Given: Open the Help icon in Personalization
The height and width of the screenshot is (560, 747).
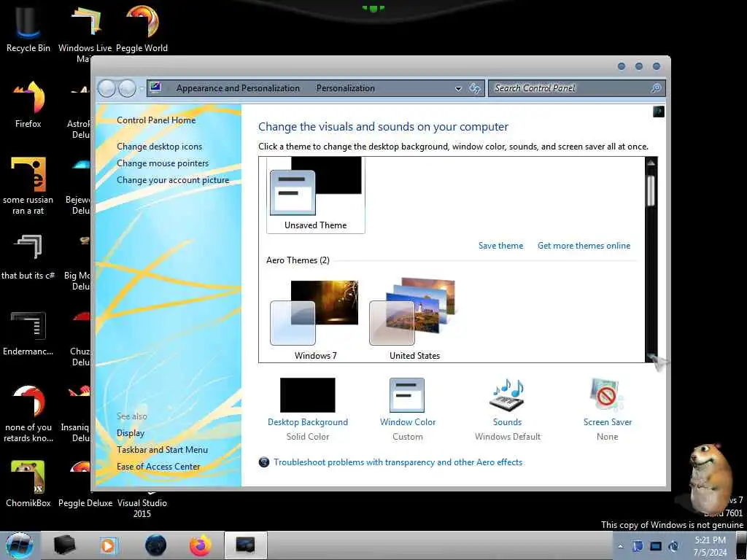Looking at the screenshot, I should point(659,112).
